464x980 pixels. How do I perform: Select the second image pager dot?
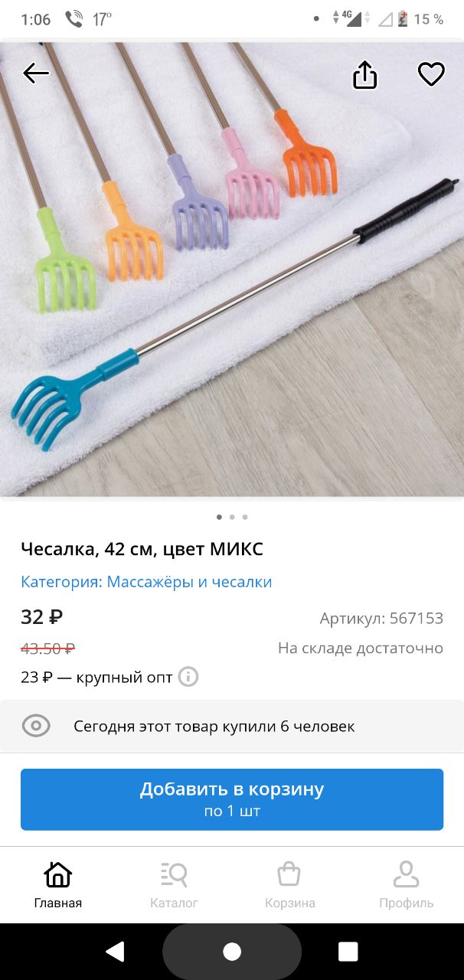232,517
